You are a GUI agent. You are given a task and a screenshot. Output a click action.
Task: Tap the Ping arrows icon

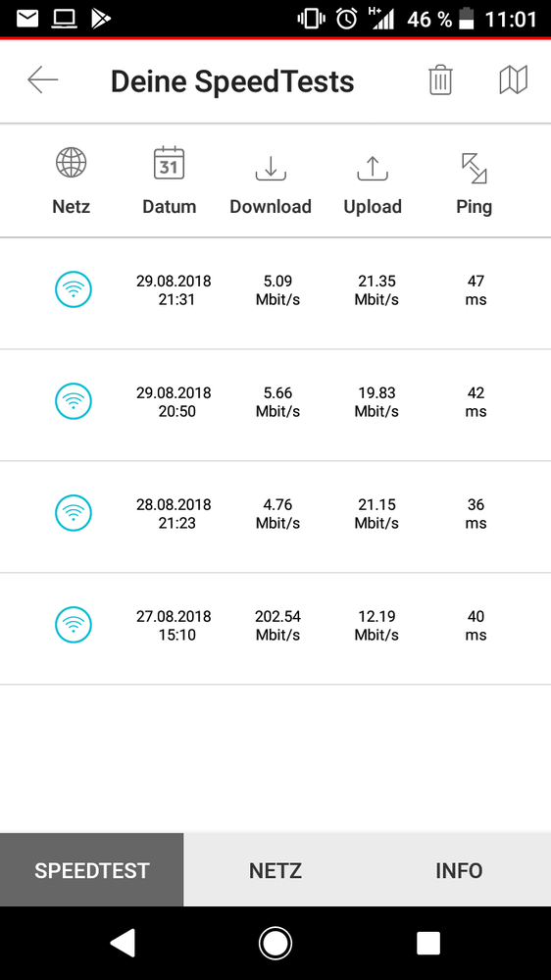tap(475, 168)
